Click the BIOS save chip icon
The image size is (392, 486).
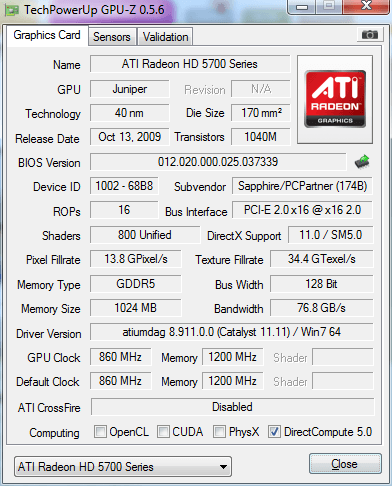point(362,162)
